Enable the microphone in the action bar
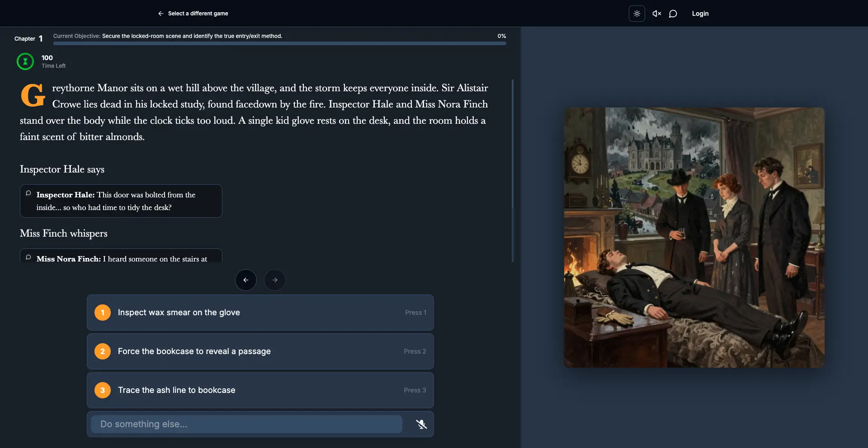 click(421, 424)
